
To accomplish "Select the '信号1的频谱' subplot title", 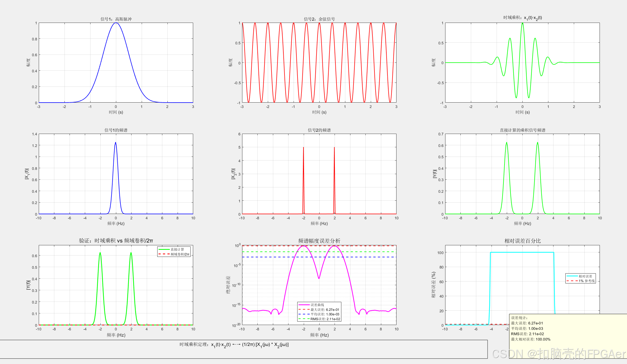I will (x=116, y=130).
